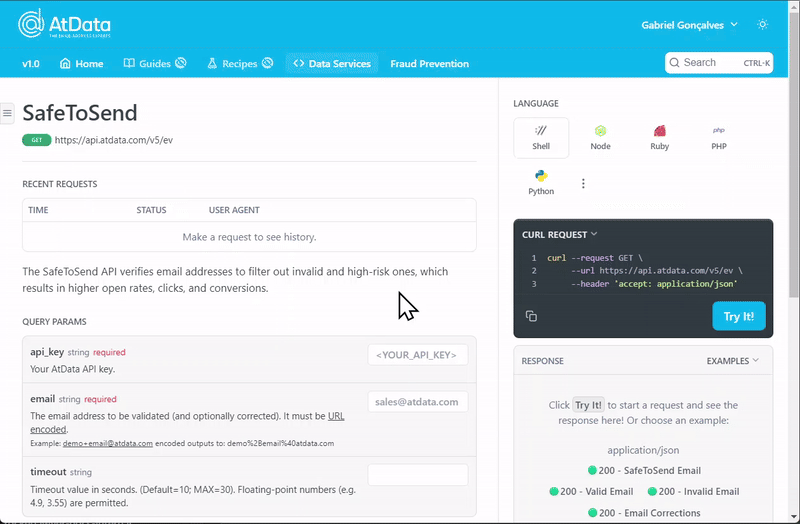
Task: Open more languages three-dot menu
Action: tap(583, 183)
